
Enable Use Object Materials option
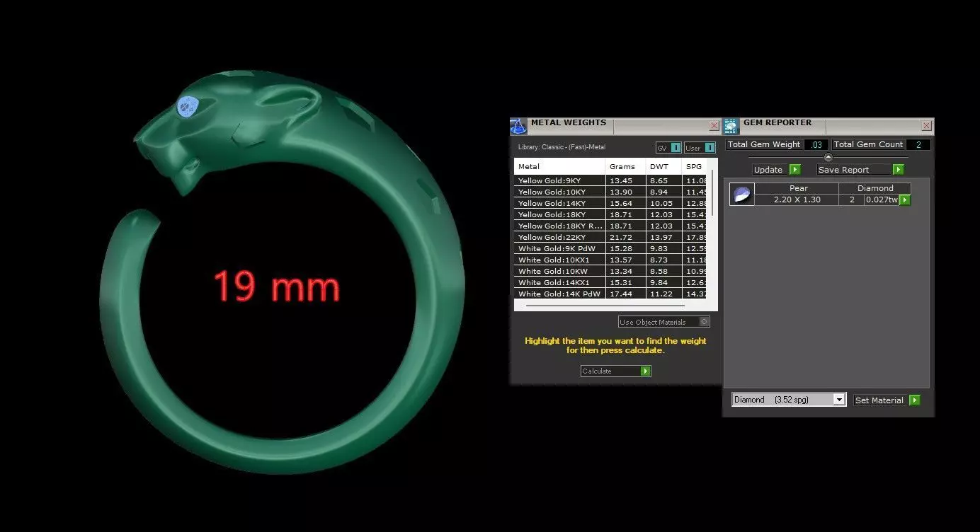pyautogui.click(x=664, y=322)
